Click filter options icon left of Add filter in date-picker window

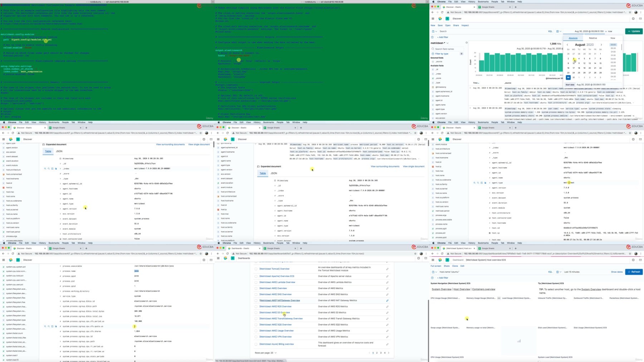pyautogui.click(x=432, y=37)
